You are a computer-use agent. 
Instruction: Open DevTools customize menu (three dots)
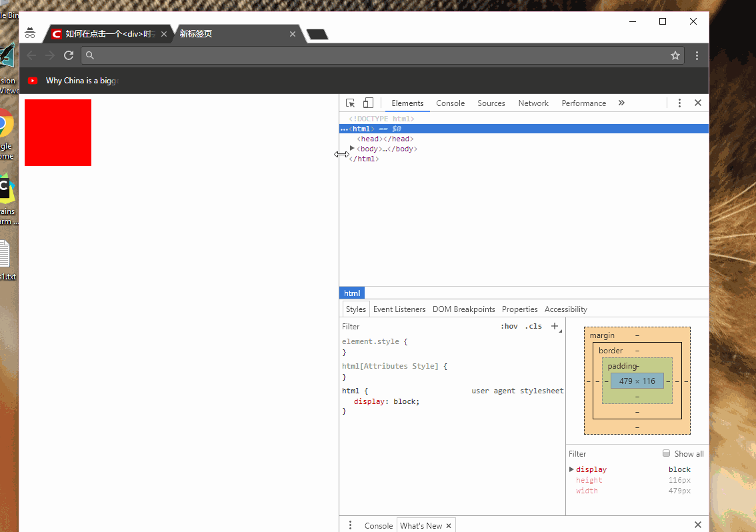click(x=679, y=103)
